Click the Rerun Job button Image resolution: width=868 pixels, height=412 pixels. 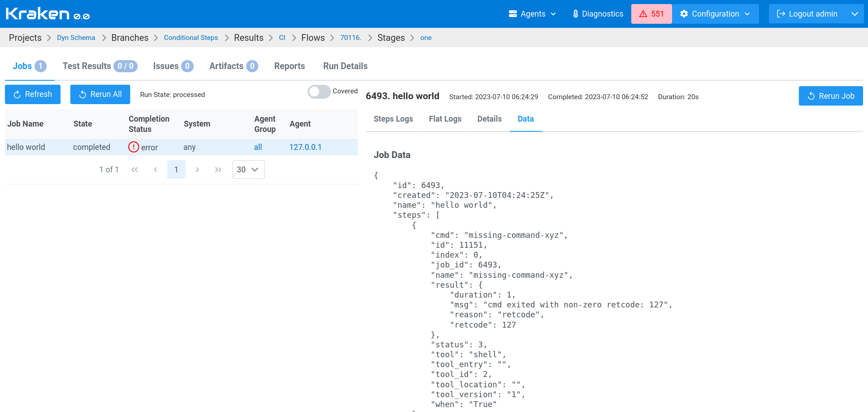point(831,96)
